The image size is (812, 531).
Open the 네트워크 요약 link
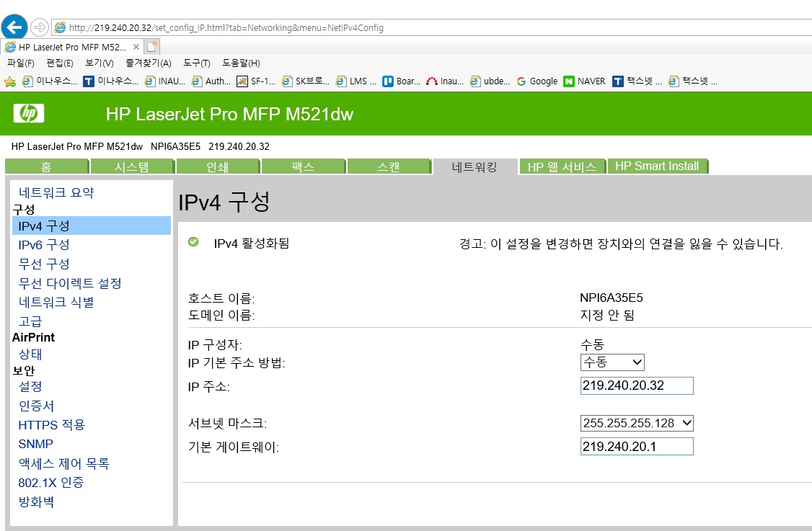click(x=56, y=192)
